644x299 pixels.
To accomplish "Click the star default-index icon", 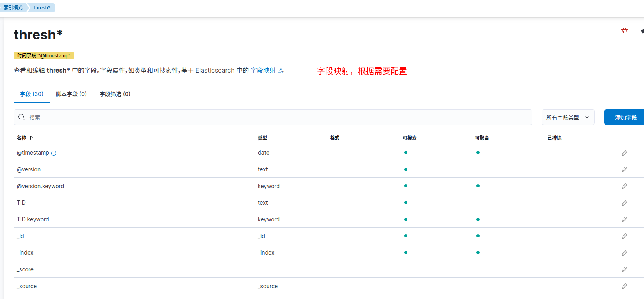I will (x=642, y=31).
